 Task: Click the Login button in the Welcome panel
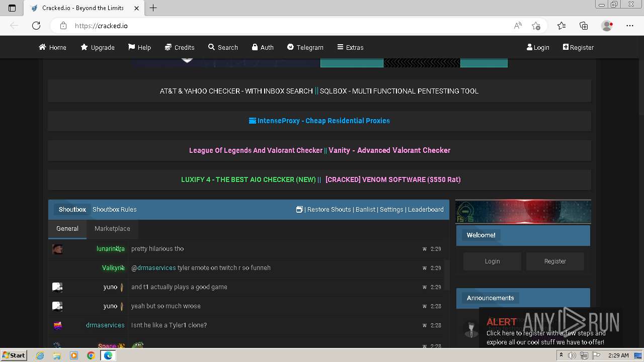(493, 261)
